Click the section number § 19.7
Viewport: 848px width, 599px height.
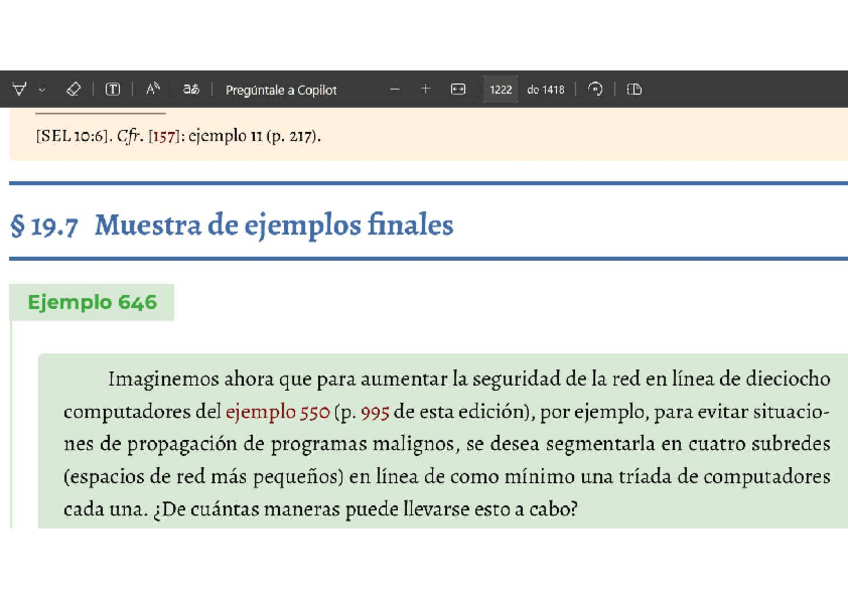tap(44, 226)
